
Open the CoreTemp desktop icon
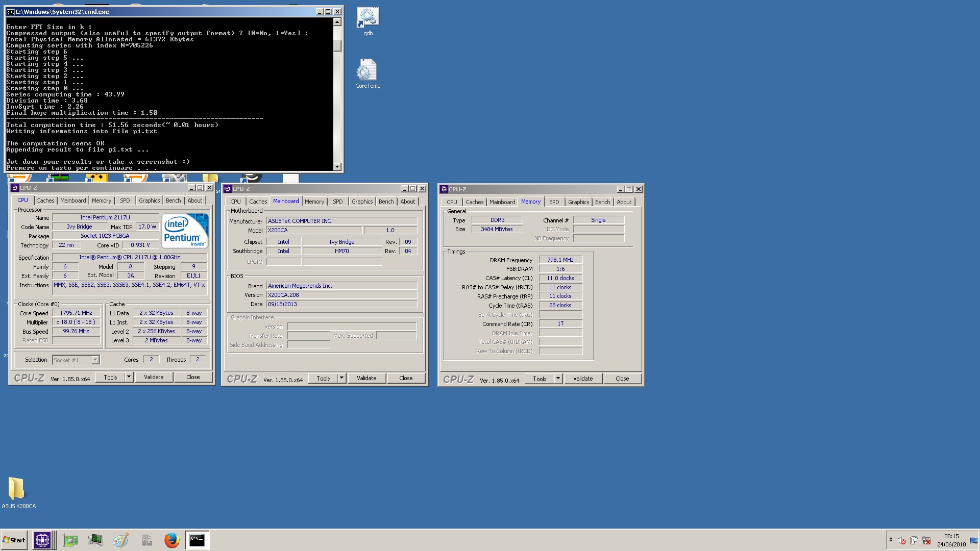[x=367, y=74]
